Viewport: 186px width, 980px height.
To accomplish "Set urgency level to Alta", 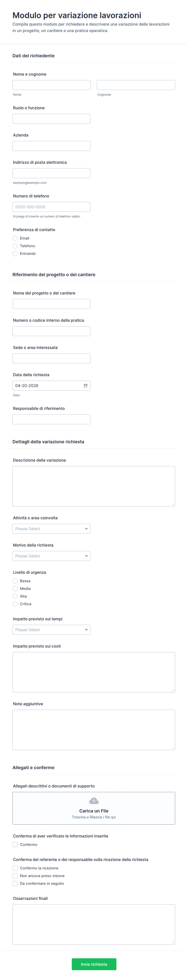I will tap(15, 596).
